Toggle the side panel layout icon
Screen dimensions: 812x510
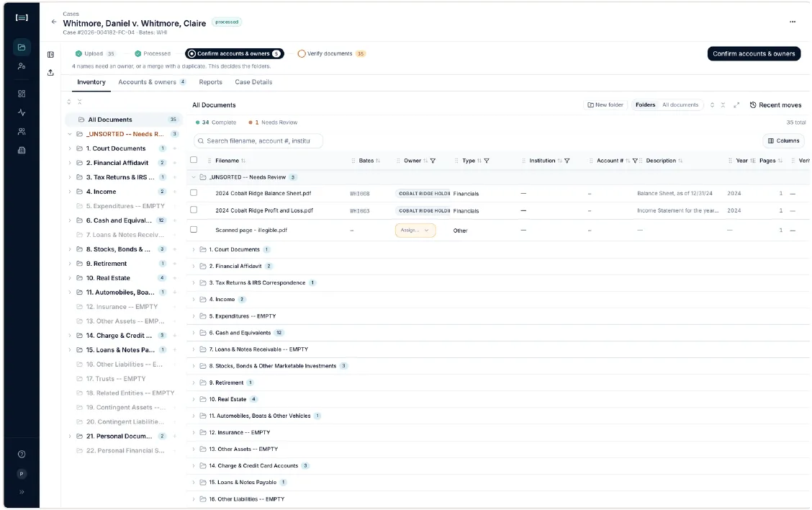click(50, 55)
